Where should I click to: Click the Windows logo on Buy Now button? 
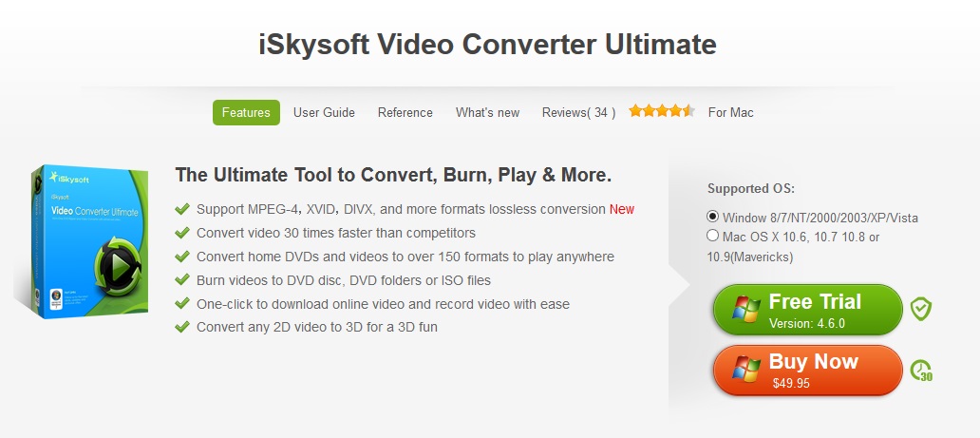click(746, 370)
